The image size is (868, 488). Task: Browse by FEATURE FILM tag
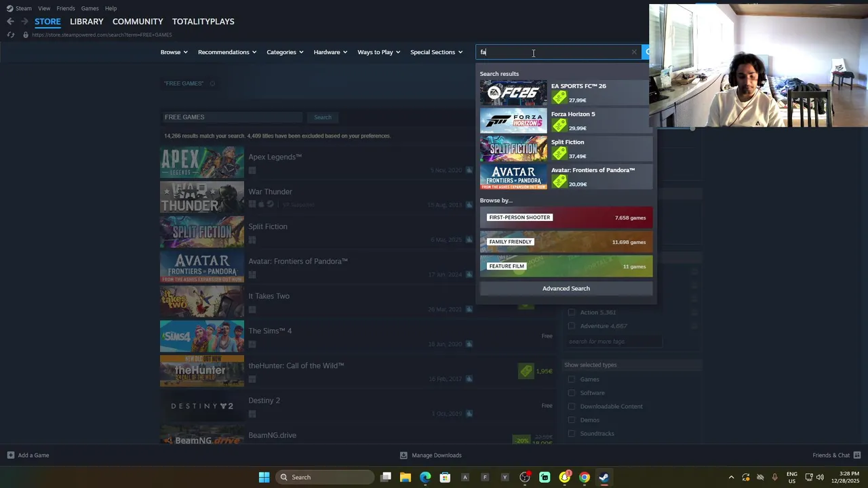tap(566, 266)
